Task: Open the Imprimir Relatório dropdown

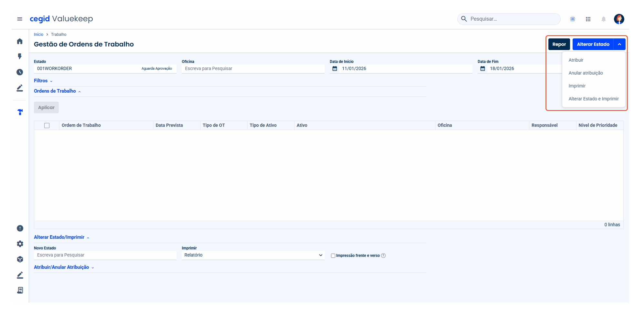Action: coord(253,255)
